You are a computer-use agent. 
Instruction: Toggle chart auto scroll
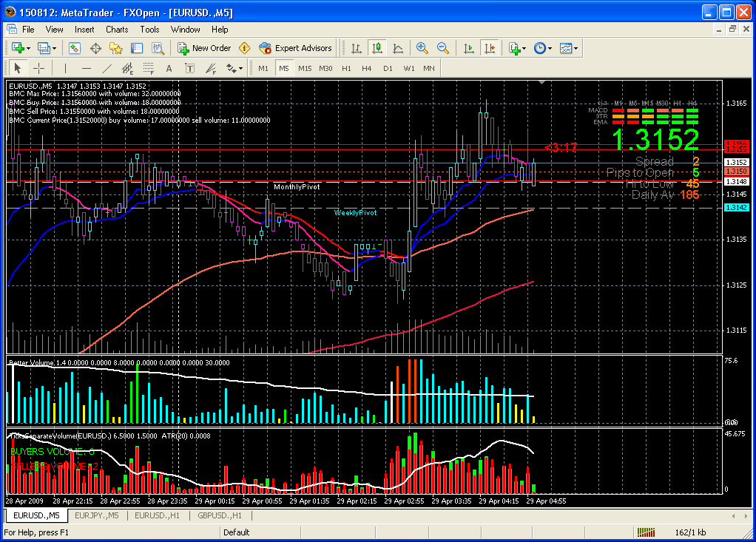(x=468, y=48)
